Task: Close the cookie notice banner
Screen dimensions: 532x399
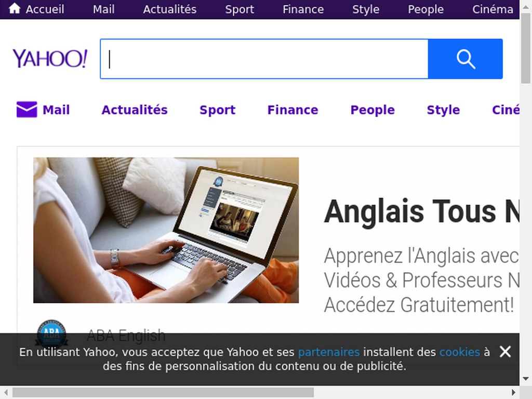Action: tap(505, 352)
